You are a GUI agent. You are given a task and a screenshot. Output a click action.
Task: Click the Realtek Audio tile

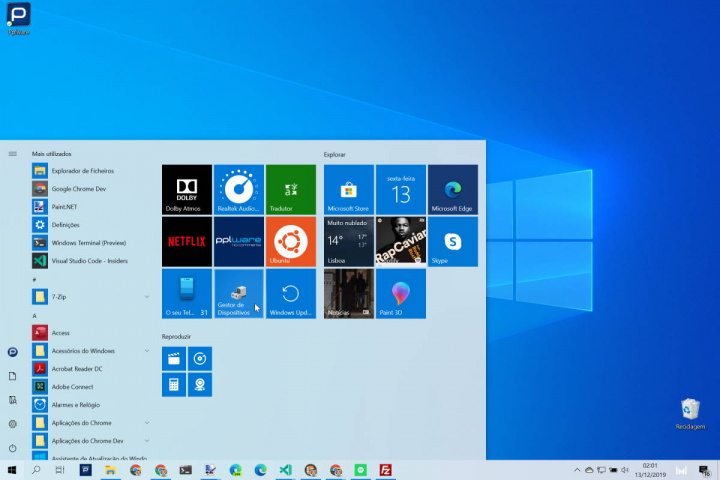(x=239, y=189)
